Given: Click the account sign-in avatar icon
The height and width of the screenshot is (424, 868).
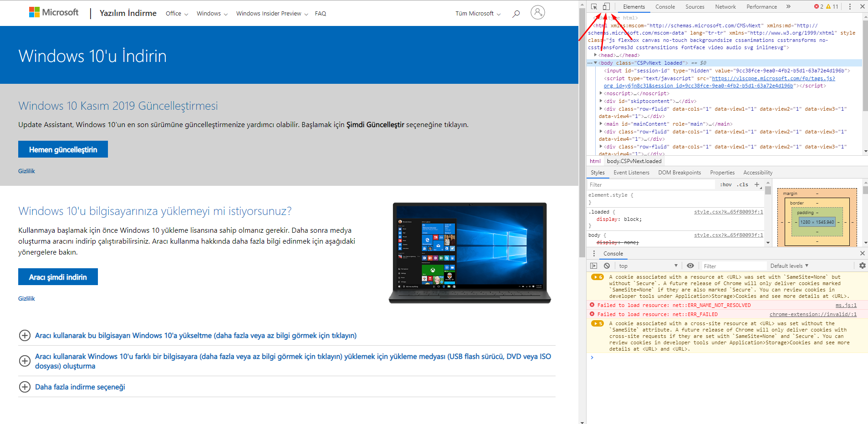Looking at the screenshot, I should (x=538, y=12).
